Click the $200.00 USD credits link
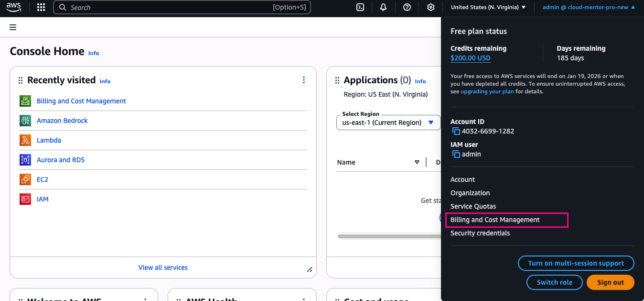This screenshot has width=644, height=301. [x=470, y=58]
